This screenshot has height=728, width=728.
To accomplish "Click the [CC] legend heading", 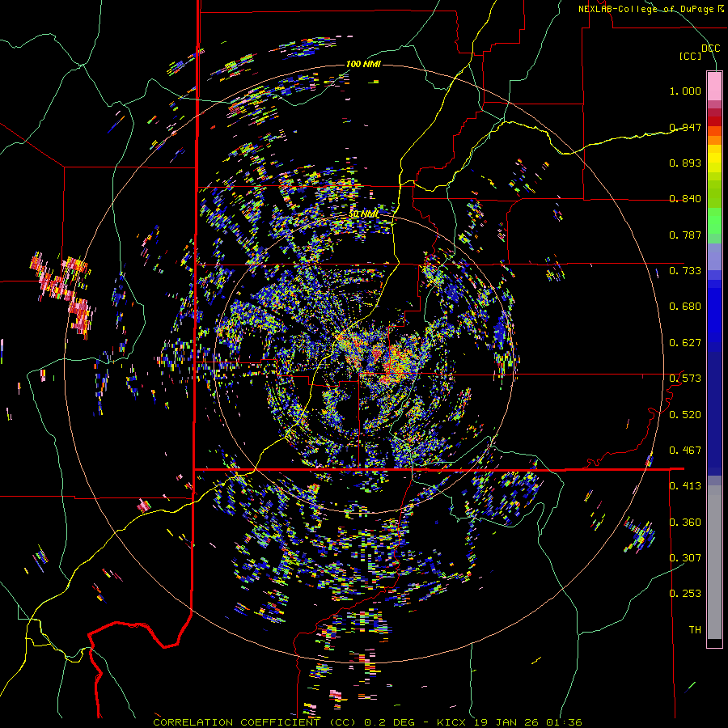I will (691, 56).
